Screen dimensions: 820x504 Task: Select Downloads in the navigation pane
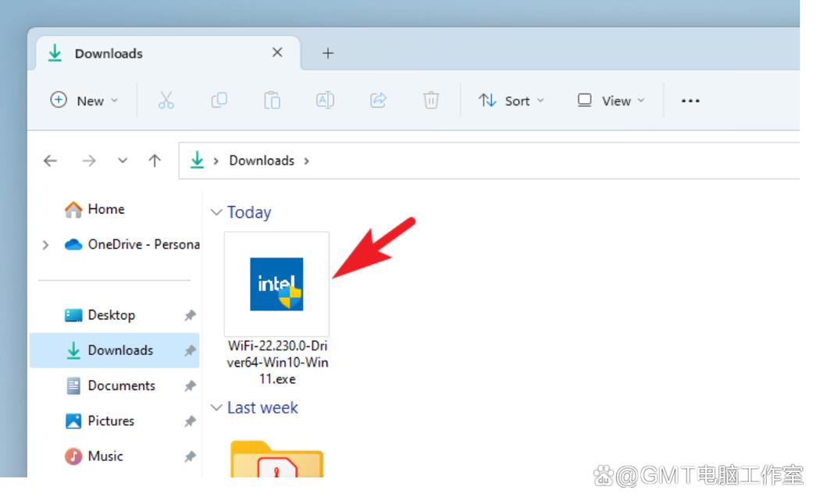pyautogui.click(x=115, y=350)
